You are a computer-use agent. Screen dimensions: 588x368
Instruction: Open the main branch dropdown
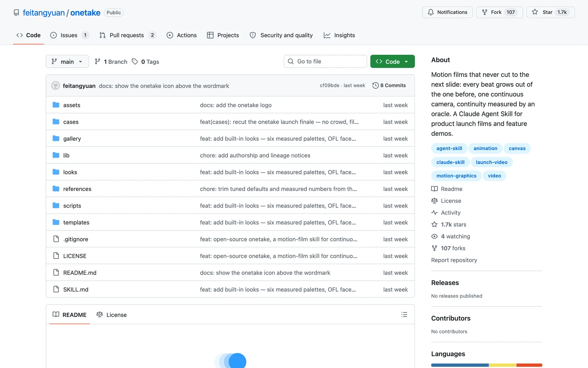[x=67, y=61]
